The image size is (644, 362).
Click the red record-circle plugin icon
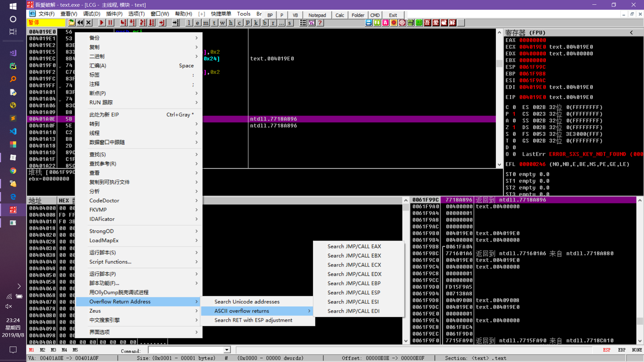click(x=394, y=22)
